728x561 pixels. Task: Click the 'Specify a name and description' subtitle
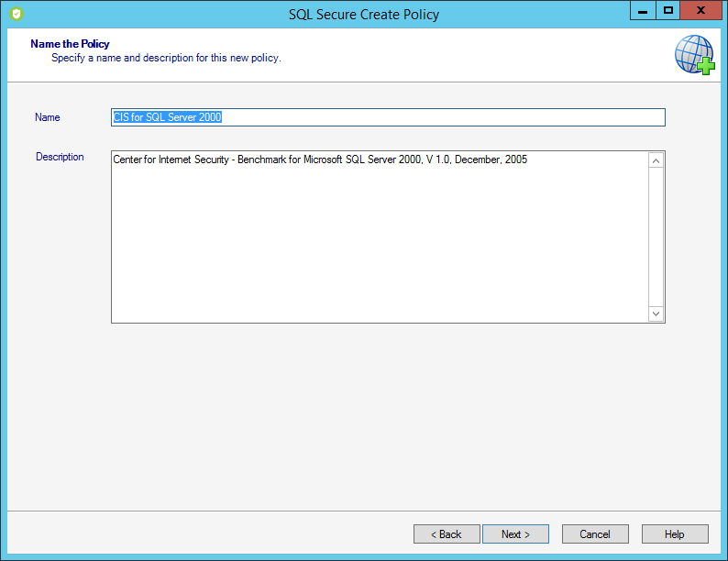click(166, 58)
